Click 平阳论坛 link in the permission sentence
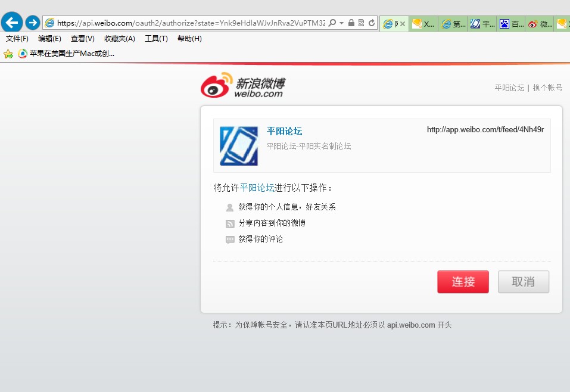 [257, 188]
